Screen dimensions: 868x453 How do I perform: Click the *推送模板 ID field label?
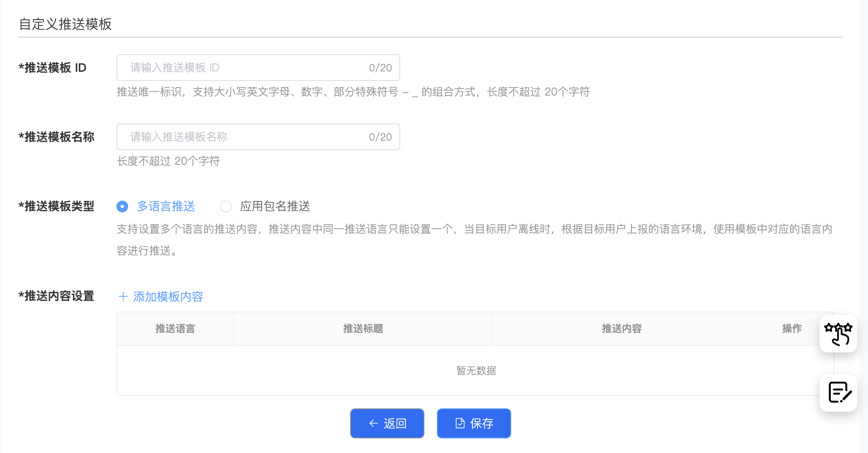[x=53, y=68]
